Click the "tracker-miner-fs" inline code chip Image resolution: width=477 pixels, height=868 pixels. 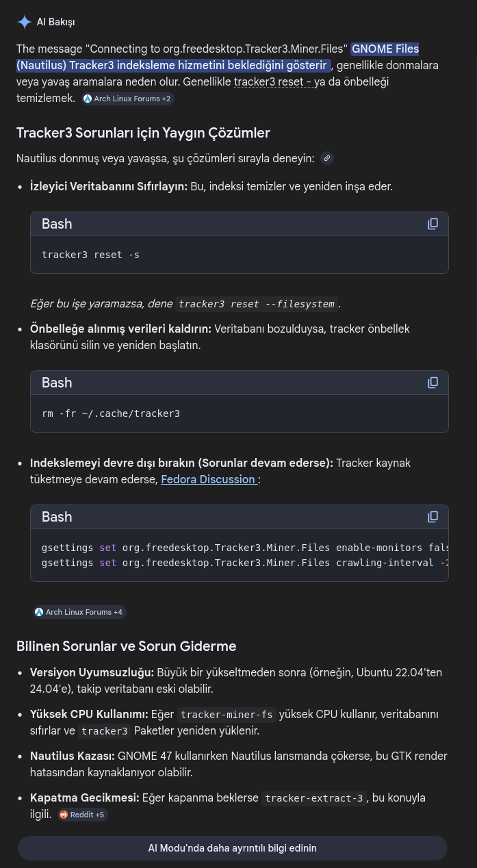(227, 715)
